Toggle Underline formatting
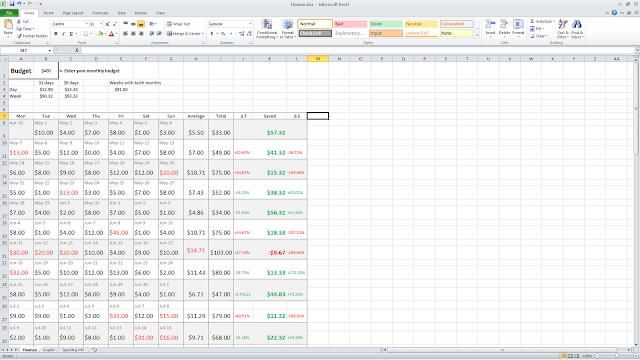640x360 pixels. 71,33
